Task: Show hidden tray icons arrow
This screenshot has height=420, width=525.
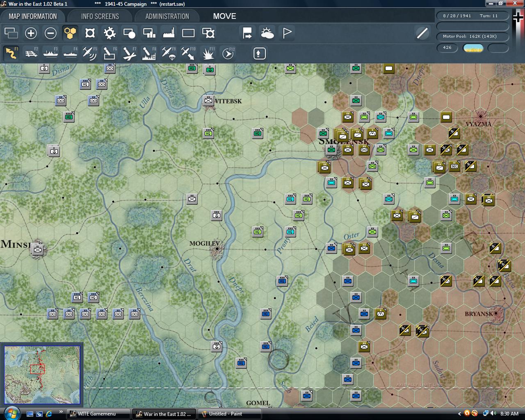Action: point(459,414)
